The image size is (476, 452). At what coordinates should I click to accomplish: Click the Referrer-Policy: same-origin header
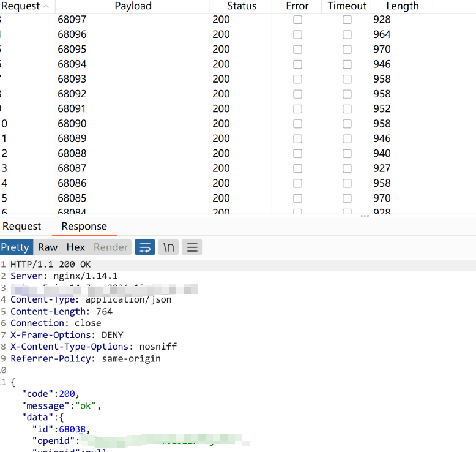[86, 359]
